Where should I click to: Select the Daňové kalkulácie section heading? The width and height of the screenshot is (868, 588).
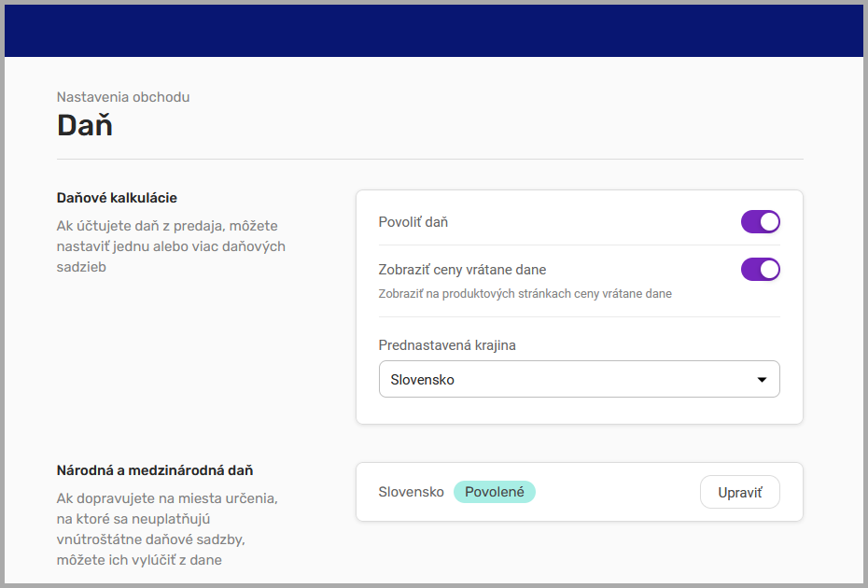point(117,198)
